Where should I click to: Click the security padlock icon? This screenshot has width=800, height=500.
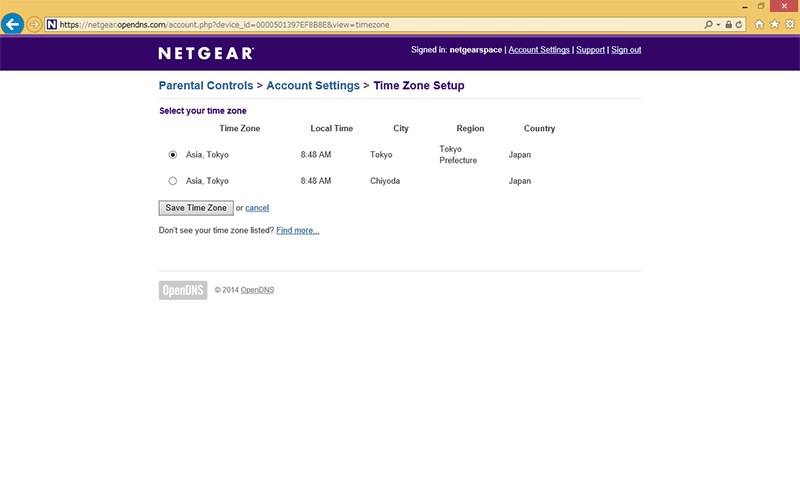click(x=728, y=24)
